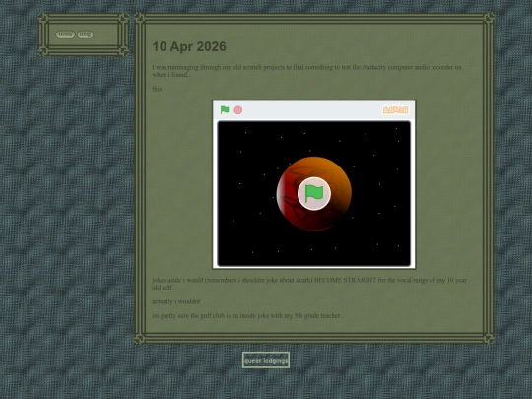Stop the Scratch project with the red button
Viewport: 532px width, 399px height.
[x=238, y=110]
